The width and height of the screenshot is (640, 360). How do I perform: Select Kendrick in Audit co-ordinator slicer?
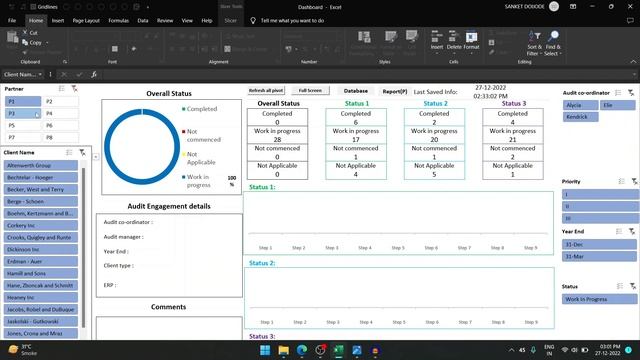click(x=580, y=117)
